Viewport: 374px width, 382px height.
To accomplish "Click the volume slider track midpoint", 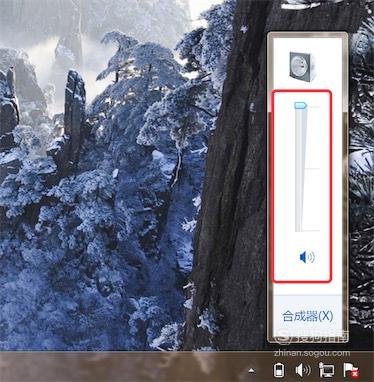I will point(299,169).
